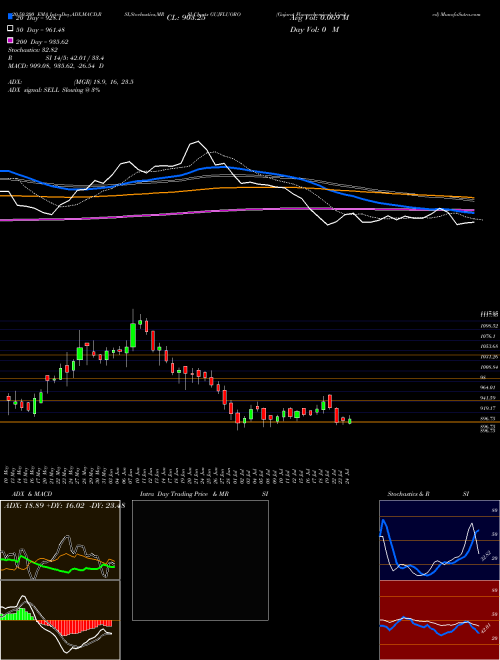Click the RSI 14/3 values line

pos(56,58)
